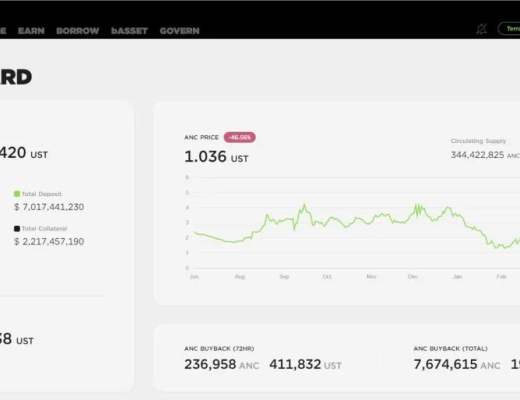Click the red ANC price change badge
520x400 pixels.
[x=240, y=137]
